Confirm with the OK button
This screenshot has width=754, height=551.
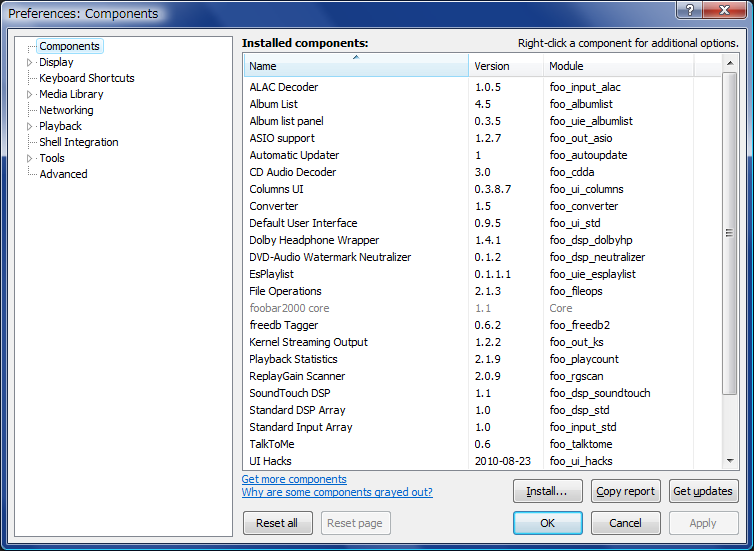coord(548,523)
